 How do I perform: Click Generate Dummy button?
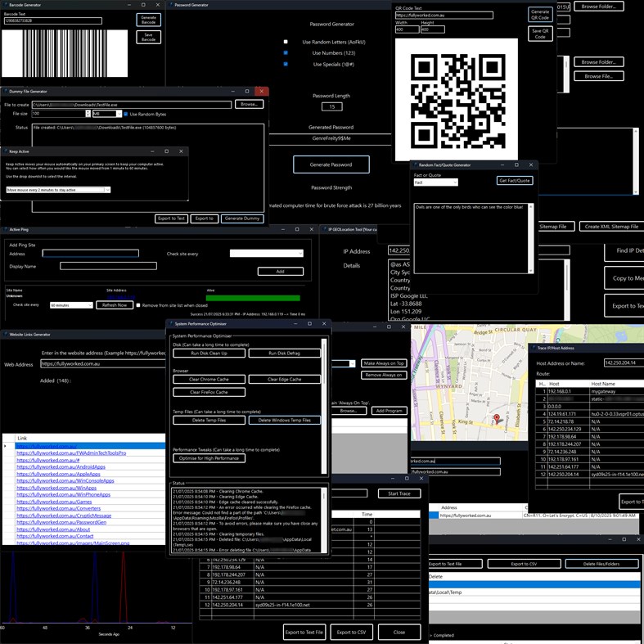(242, 218)
